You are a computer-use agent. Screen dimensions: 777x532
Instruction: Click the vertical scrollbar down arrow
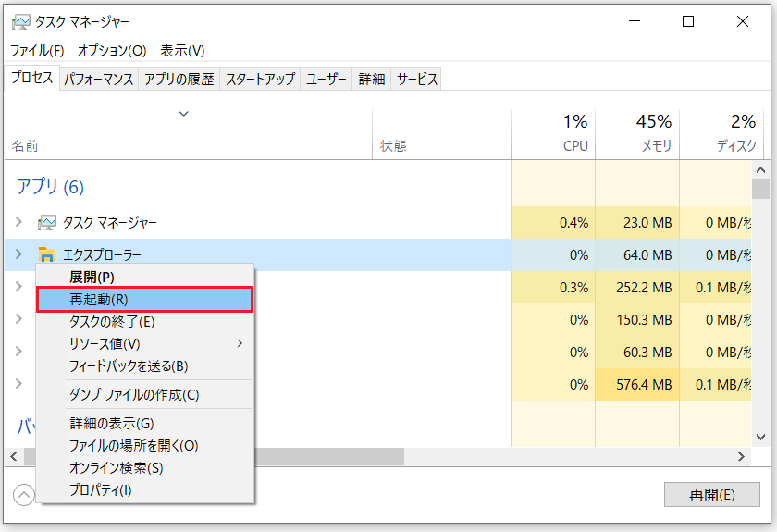(x=760, y=438)
